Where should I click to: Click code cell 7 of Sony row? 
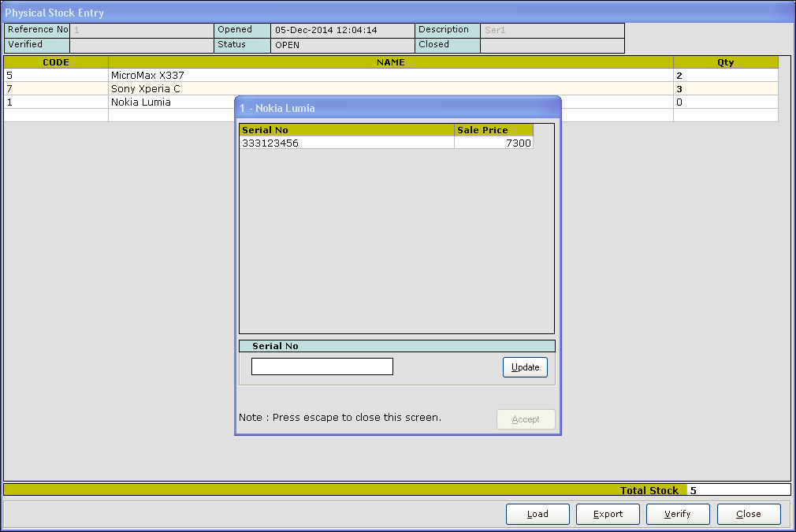56,88
